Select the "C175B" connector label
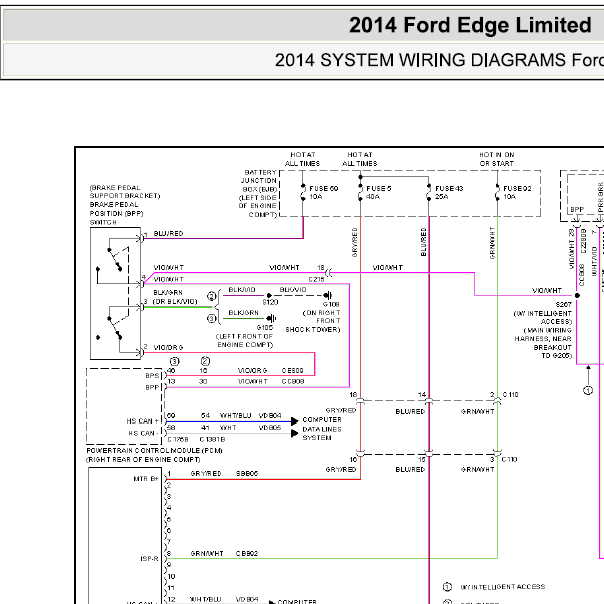Viewport: 604px width, 604px height. pyautogui.click(x=178, y=439)
